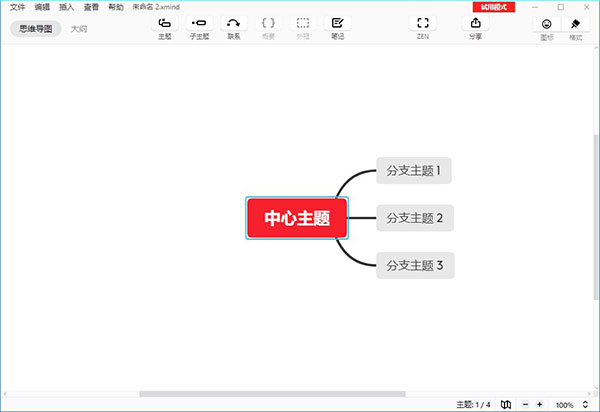Toggle the map overview icon in status bar
The height and width of the screenshot is (412, 600).
click(506, 404)
